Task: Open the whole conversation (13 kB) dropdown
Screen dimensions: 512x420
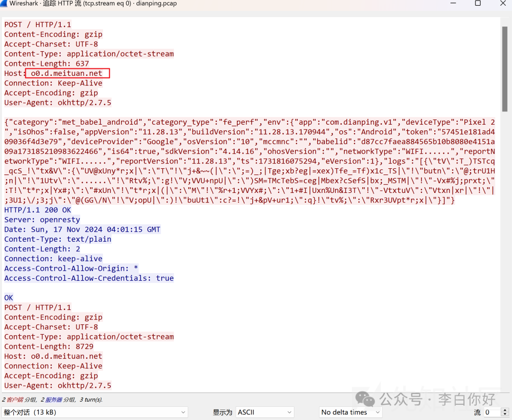Action: [95, 412]
